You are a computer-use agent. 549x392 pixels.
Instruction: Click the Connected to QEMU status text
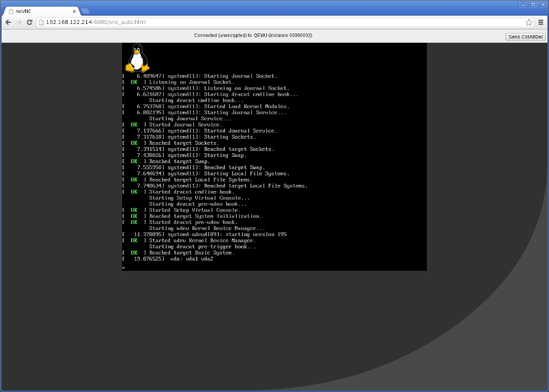pos(253,36)
